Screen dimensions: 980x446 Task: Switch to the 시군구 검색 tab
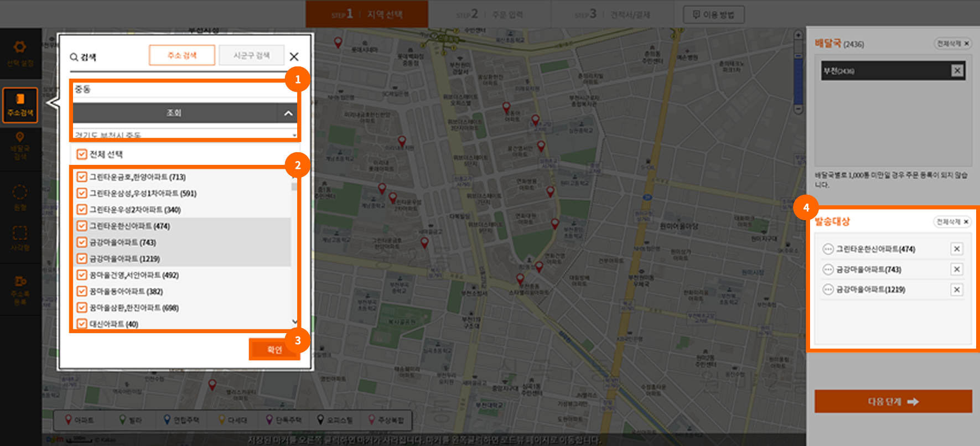click(x=251, y=55)
